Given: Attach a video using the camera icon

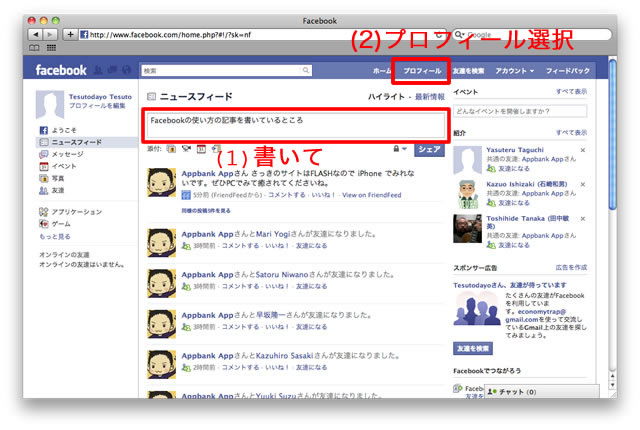Looking at the screenshot, I should (x=187, y=149).
